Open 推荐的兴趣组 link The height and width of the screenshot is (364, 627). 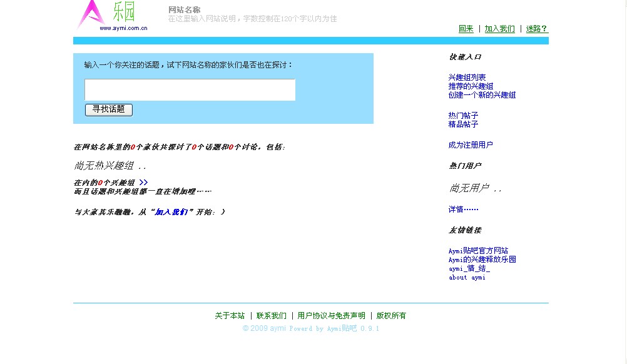coord(471,86)
